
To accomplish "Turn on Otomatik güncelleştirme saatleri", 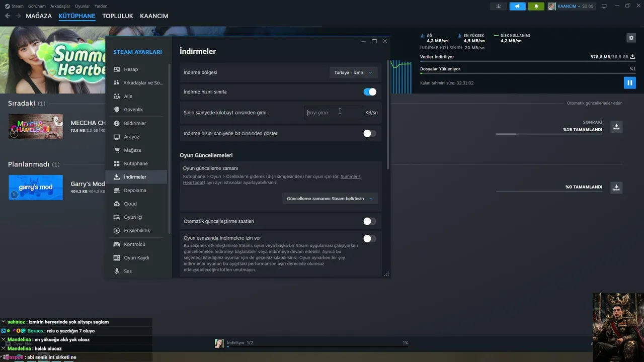I will pyautogui.click(x=370, y=221).
